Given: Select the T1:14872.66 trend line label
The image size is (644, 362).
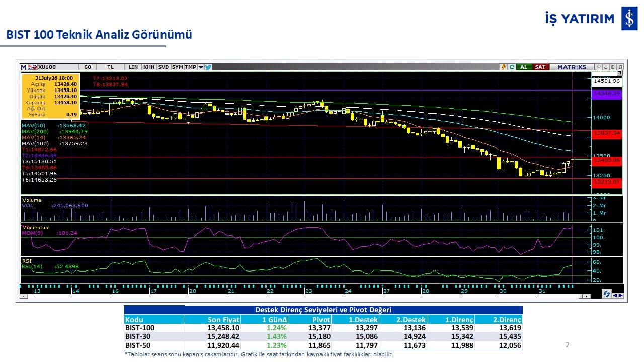Looking at the screenshot, I should [x=39, y=149].
